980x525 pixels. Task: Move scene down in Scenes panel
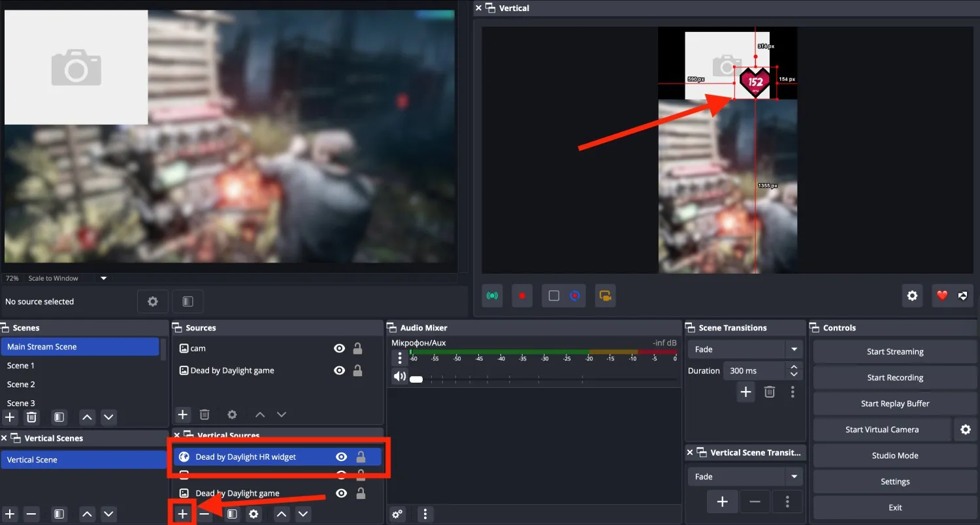109,417
